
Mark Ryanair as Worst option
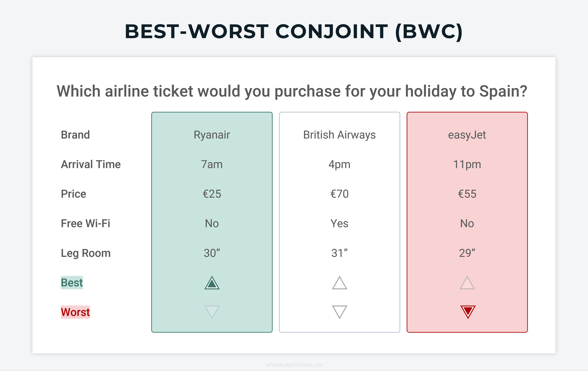[212, 312]
